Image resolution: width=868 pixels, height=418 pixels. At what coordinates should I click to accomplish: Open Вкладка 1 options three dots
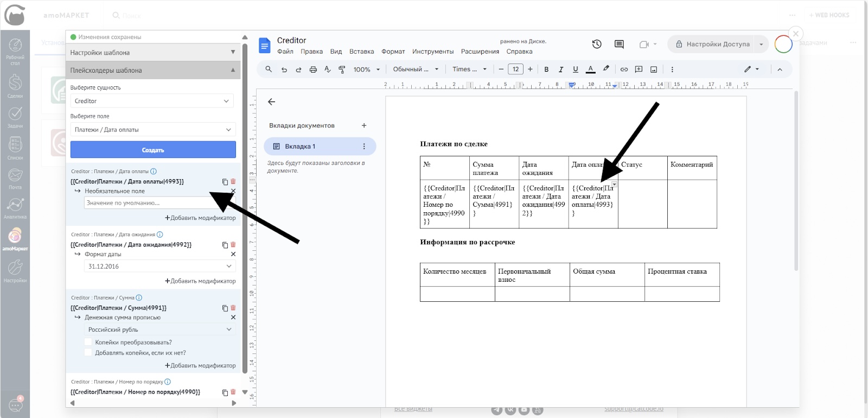(x=364, y=147)
